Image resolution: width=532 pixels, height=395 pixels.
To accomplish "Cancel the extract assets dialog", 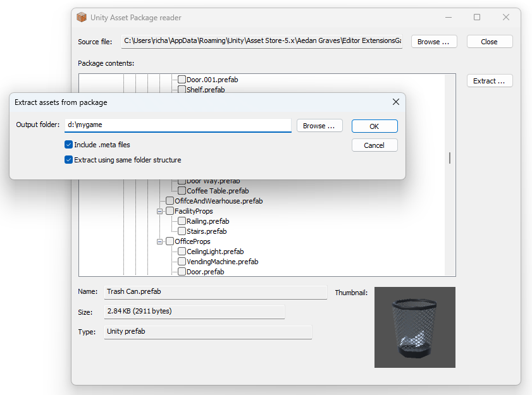I will [374, 145].
